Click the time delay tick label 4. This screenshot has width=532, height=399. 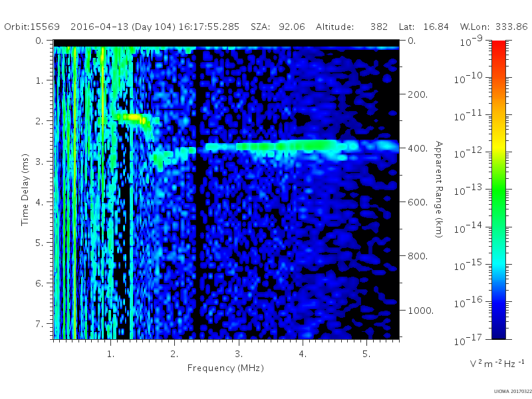point(39,202)
